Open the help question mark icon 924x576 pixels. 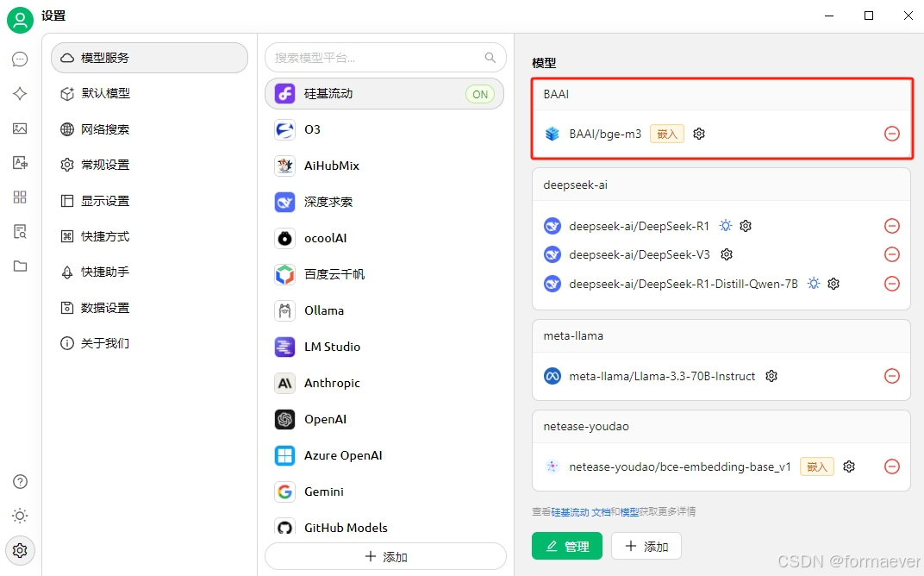point(20,482)
